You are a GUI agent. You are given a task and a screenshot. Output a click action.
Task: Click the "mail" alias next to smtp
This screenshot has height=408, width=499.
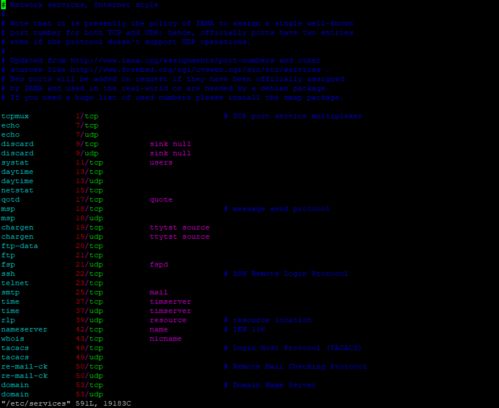(x=159, y=292)
